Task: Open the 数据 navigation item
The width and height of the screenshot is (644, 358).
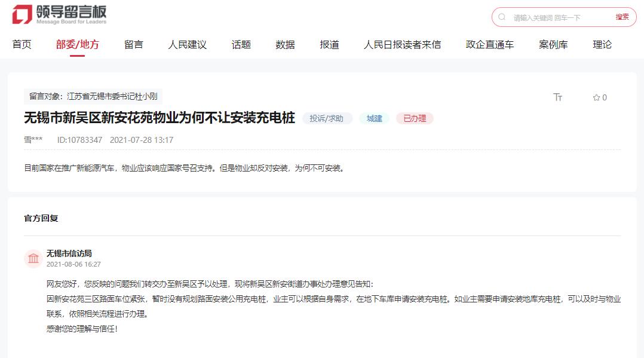Action: (x=285, y=45)
